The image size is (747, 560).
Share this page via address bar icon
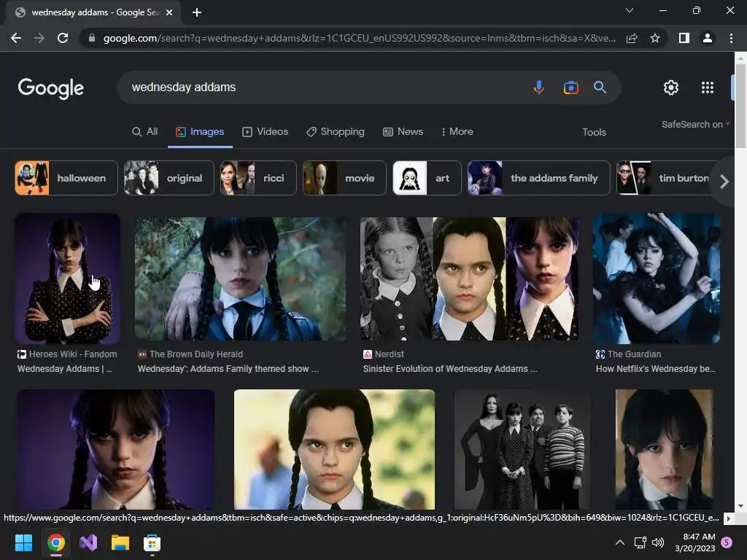632,38
